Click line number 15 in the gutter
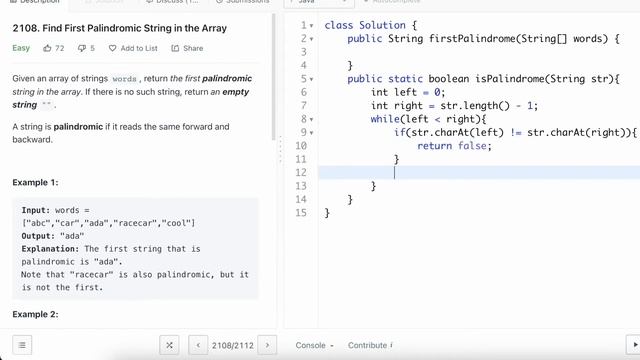The width and height of the screenshot is (640, 360). tap(301, 213)
